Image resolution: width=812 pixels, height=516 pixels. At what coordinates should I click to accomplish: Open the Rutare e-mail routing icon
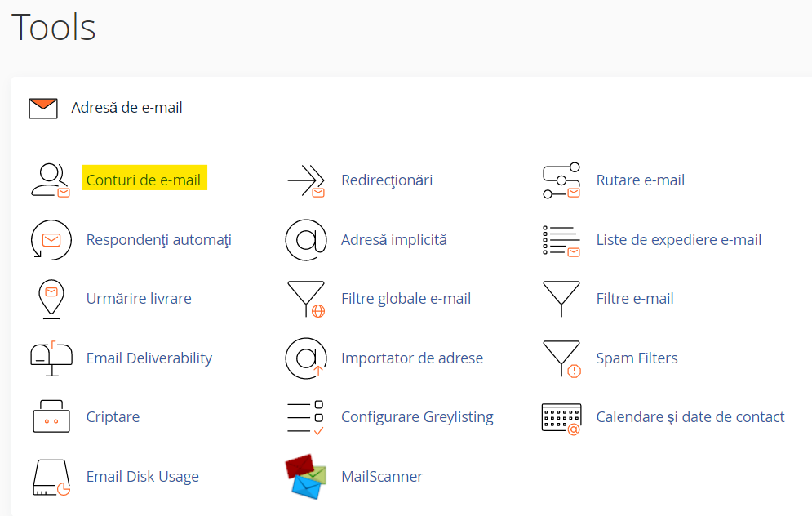(x=561, y=180)
